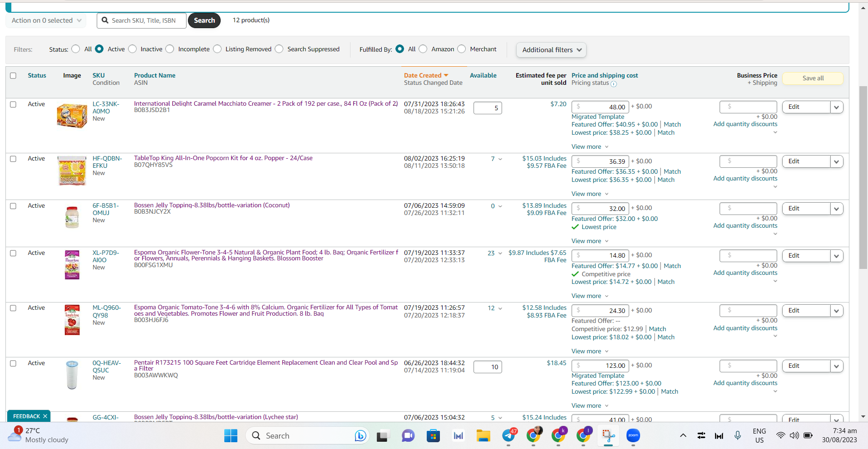Open Edit dropdown arrow for Popcorn Kit

(836, 161)
